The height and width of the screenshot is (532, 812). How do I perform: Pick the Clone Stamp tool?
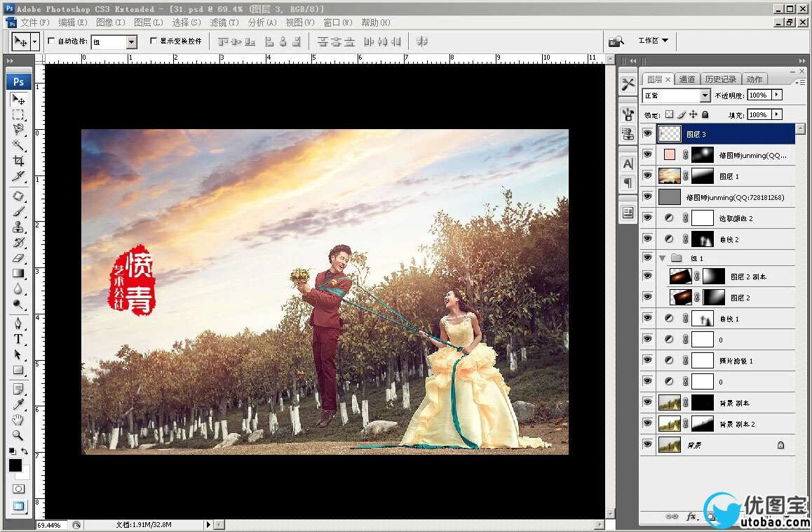click(x=19, y=227)
